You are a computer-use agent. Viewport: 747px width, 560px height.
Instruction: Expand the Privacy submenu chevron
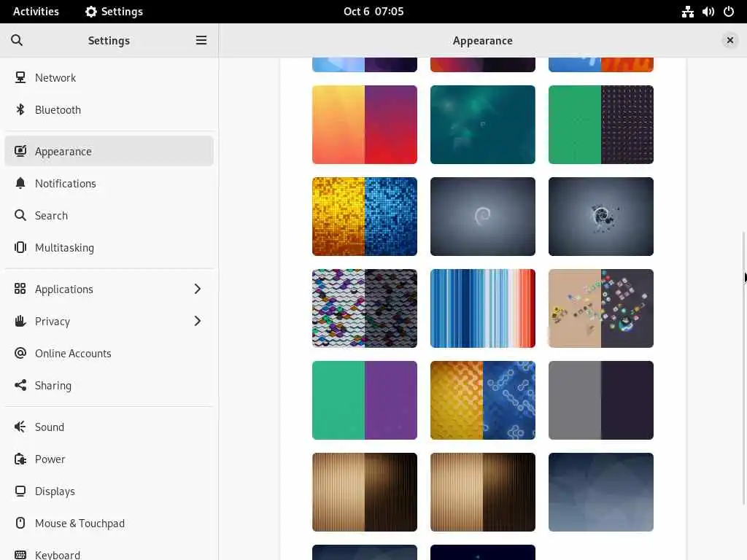pyautogui.click(x=197, y=321)
